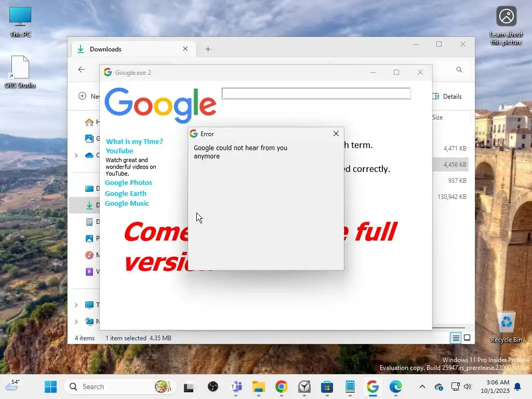Open Microsoft Teams from the taskbar
The width and height of the screenshot is (532, 399).
tap(236, 387)
